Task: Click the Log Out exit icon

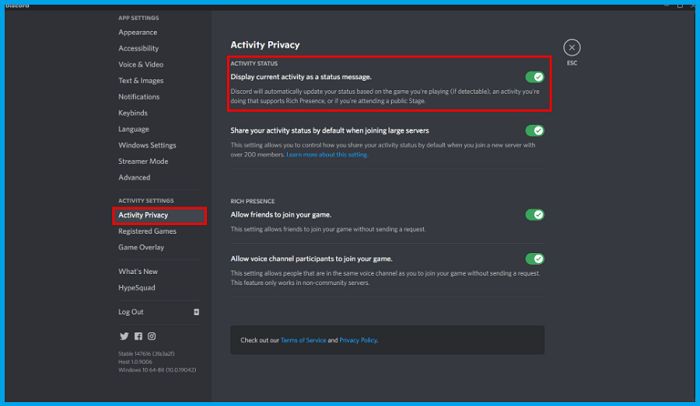Action: click(x=196, y=312)
